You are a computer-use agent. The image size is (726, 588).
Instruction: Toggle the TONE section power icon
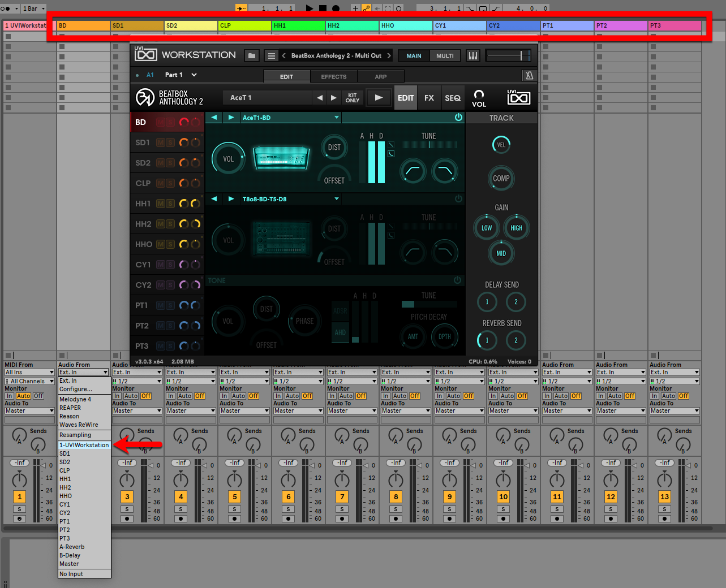pyautogui.click(x=457, y=280)
